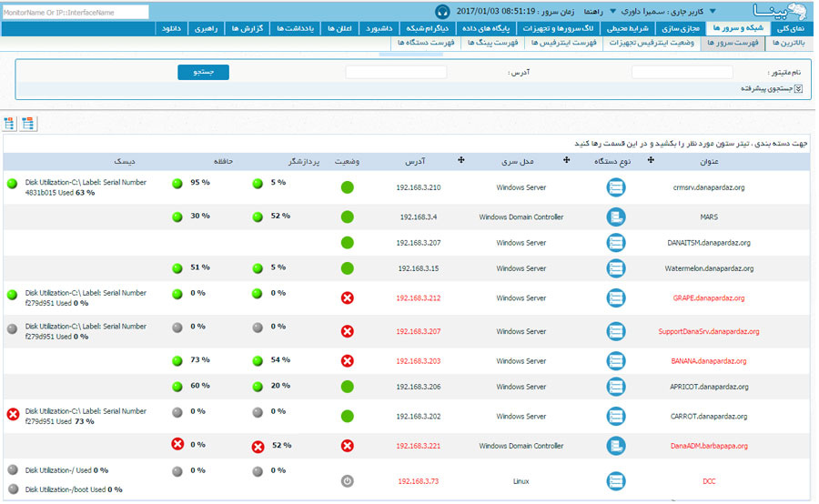This screenshot has width=819, height=504.
Task: Click the domain controller icon in MARS row
Action: pyautogui.click(x=616, y=217)
